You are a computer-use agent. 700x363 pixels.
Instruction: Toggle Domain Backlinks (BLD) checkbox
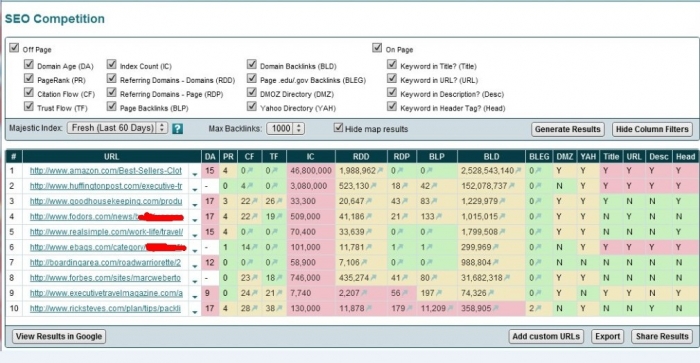[x=252, y=64]
